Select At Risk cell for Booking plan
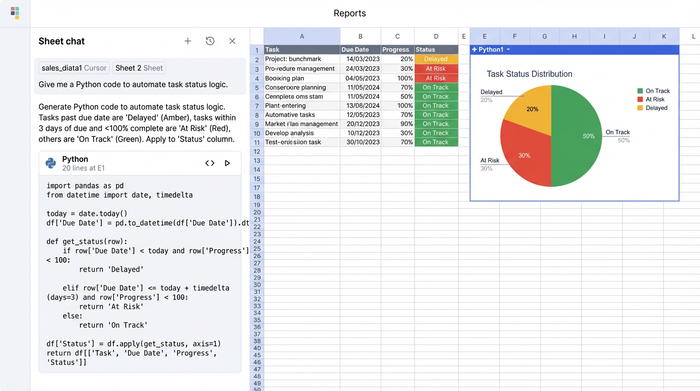 (436, 78)
